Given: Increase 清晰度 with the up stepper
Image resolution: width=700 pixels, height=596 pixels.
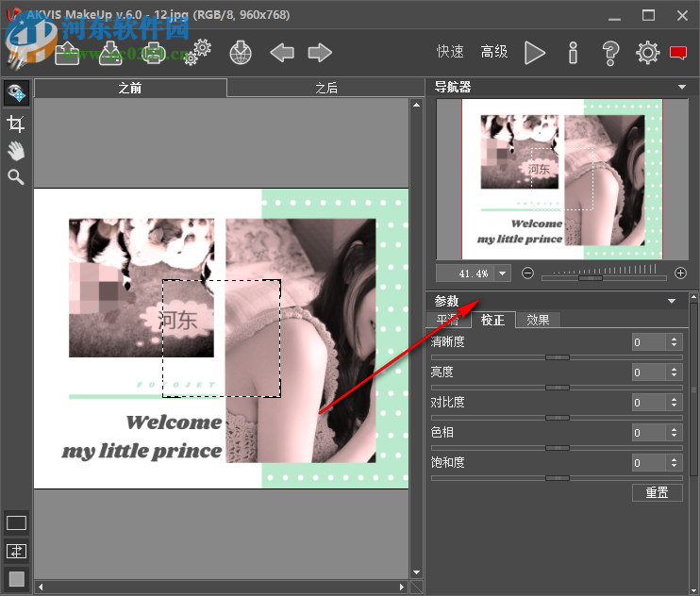Looking at the screenshot, I should click(675, 339).
